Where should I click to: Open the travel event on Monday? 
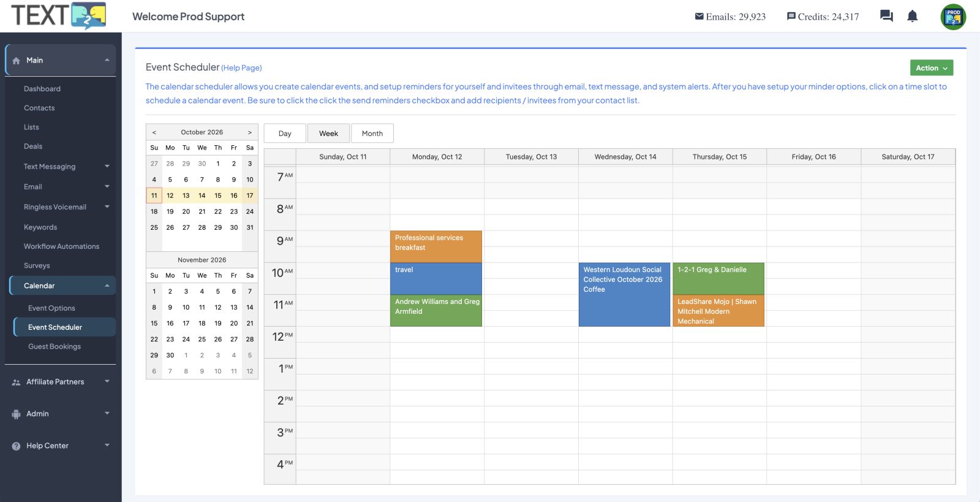click(x=436, y=278)
